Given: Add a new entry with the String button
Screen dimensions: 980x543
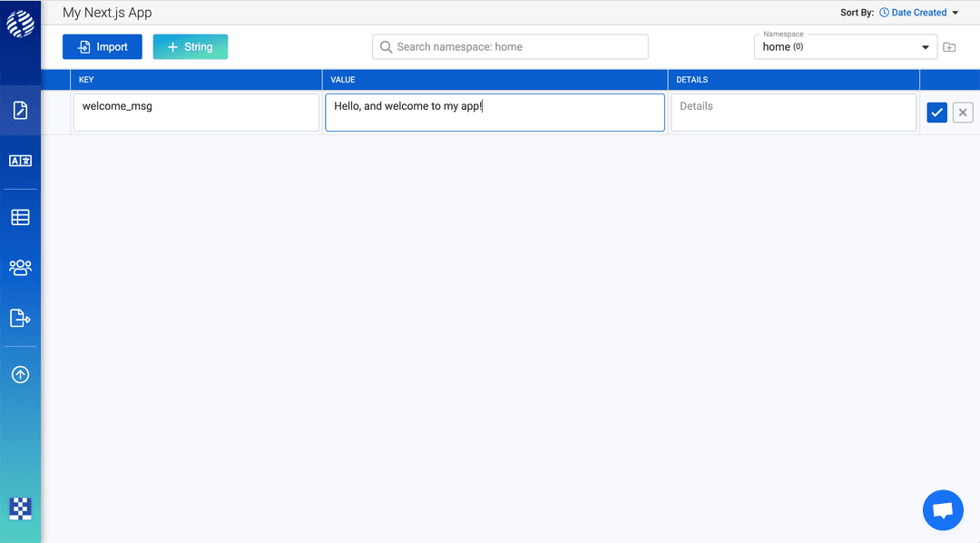Looking at the screenshot, I should [x=190, y=45].
